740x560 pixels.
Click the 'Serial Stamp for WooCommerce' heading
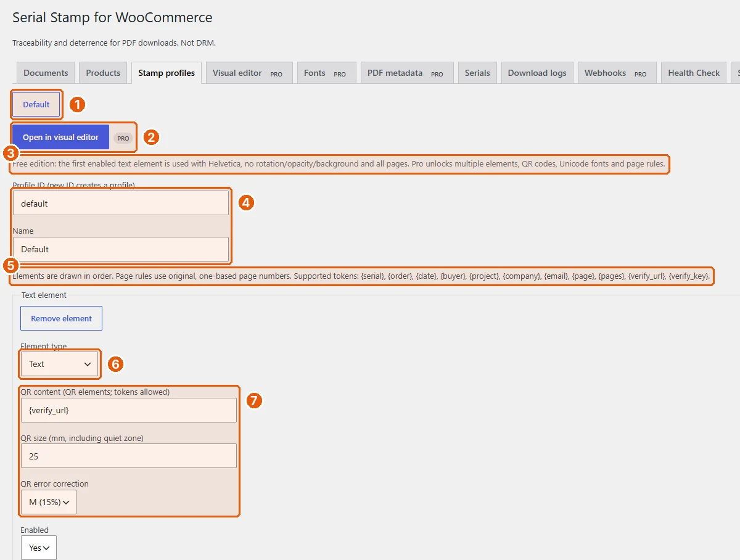coord(112,18)
